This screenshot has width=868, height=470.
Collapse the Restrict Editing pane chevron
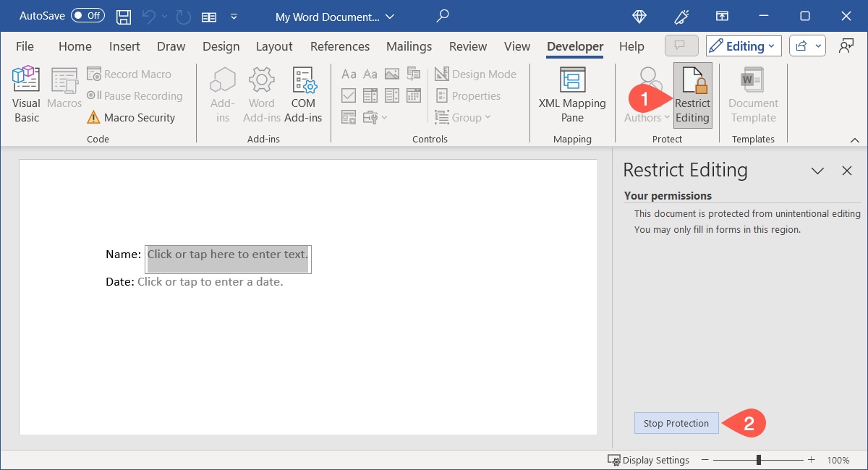coord(817,171)
